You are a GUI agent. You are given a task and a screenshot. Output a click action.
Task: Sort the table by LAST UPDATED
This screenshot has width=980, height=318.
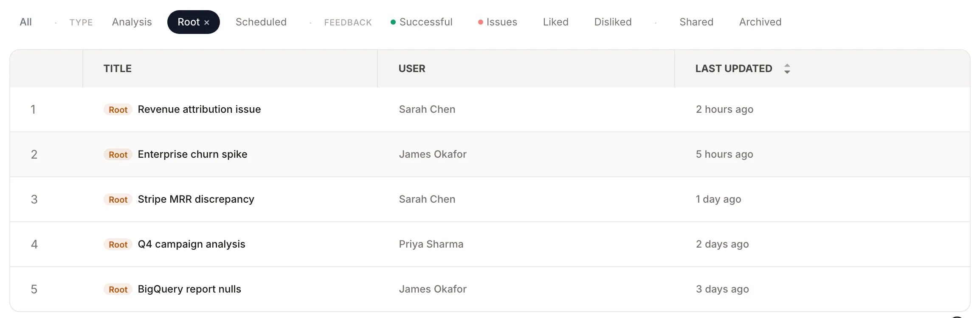click(x=734, y=68)
